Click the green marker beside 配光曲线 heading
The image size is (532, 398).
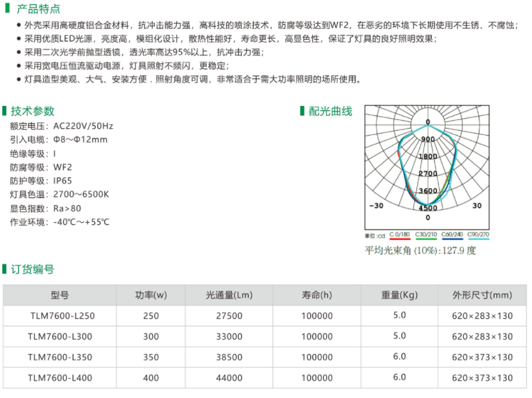click(302, 111)
